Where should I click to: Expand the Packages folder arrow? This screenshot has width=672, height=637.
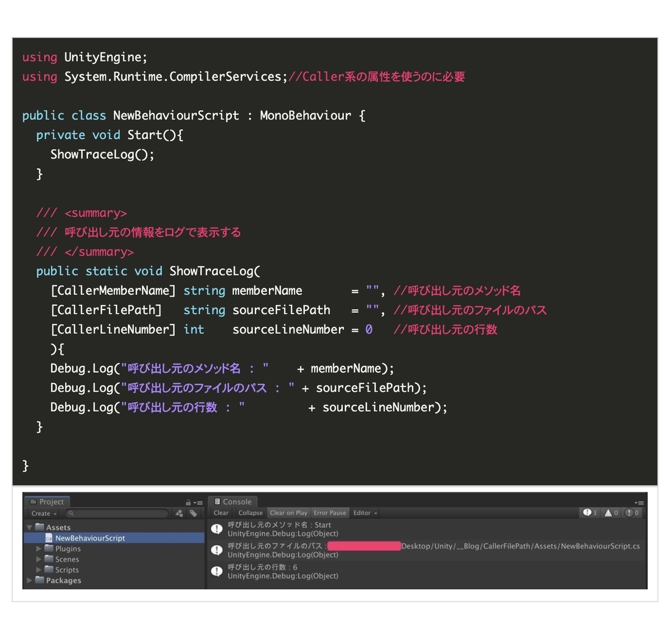coord(29,580)
